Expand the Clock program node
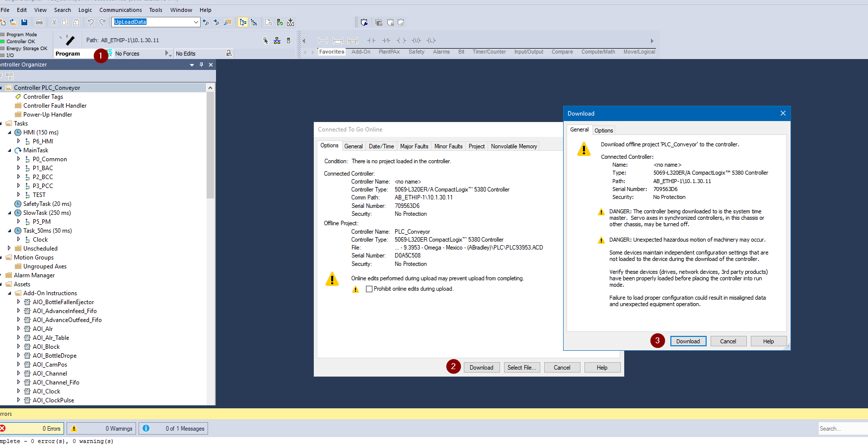The width and height of the screenshot is (868, 448). 19,240
